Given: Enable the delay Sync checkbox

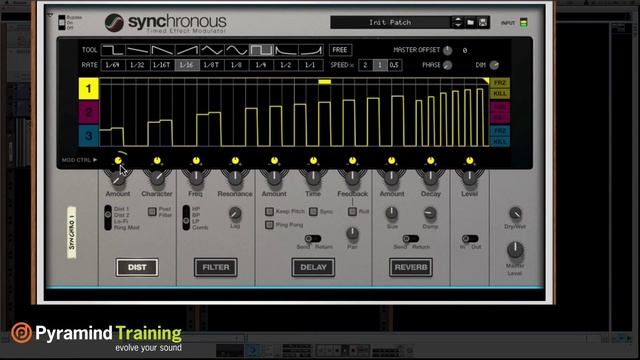Looking at the screenshot, I should point(313,211).
